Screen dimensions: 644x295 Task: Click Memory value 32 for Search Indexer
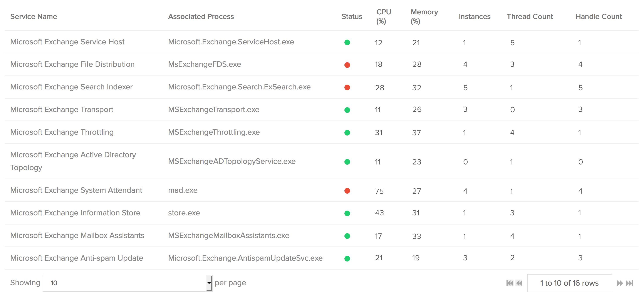point(416,88)
